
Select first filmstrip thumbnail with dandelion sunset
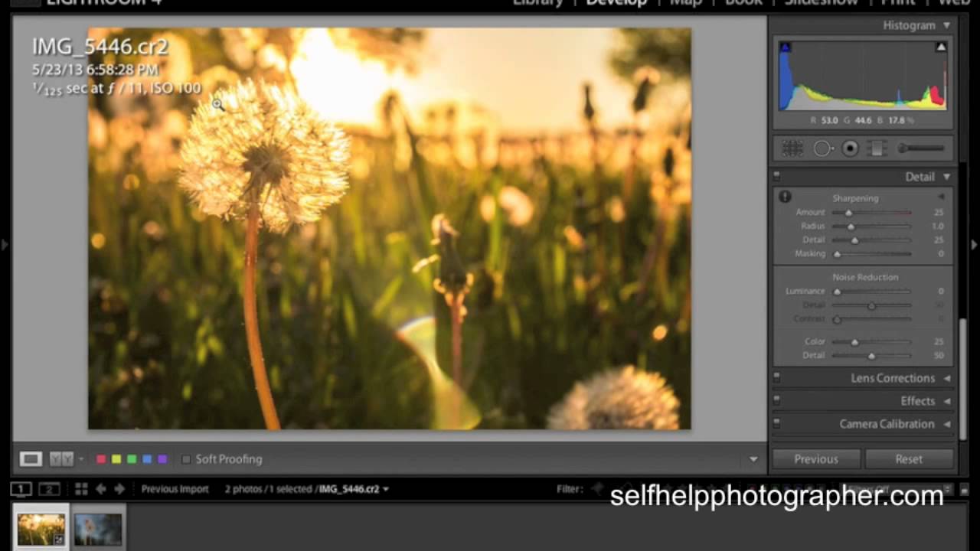point(41,530)
